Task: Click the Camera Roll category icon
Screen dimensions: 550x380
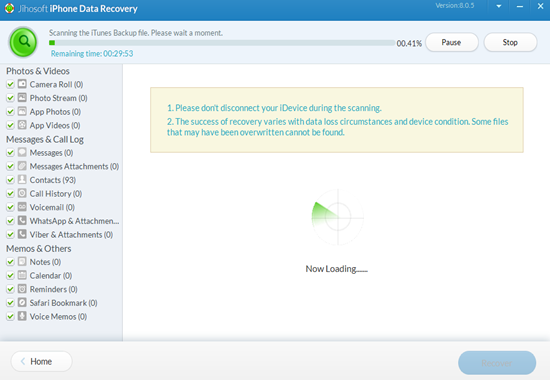Action: coord(22,84)
